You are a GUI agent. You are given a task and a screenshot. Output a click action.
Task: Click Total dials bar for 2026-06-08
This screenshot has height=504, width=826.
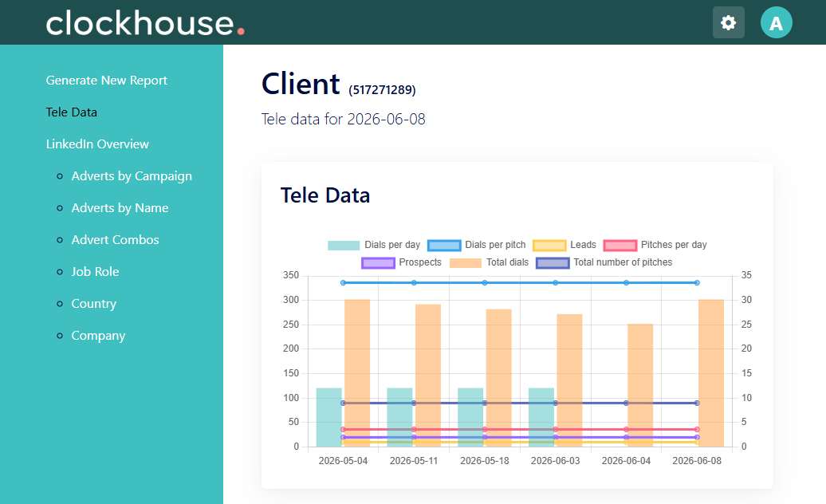pos(711,373)
